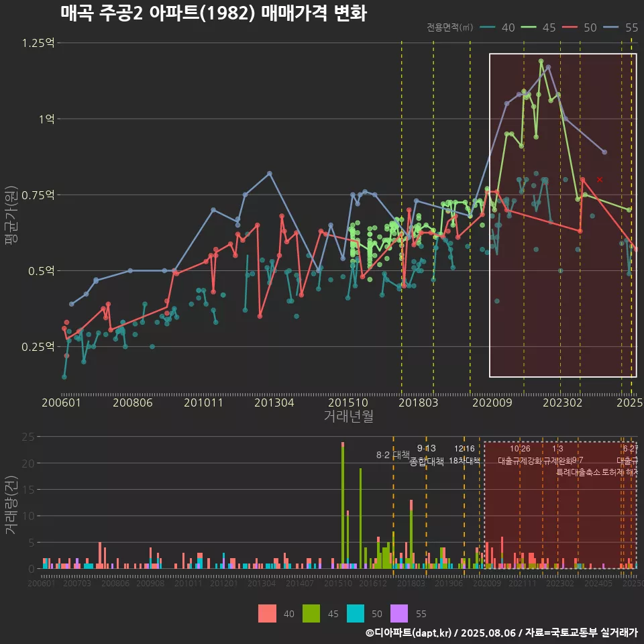This screenshot has width=644, height=644.
Task: Click 200806 on the price chart x-axis
Action: tap(133, 402)
